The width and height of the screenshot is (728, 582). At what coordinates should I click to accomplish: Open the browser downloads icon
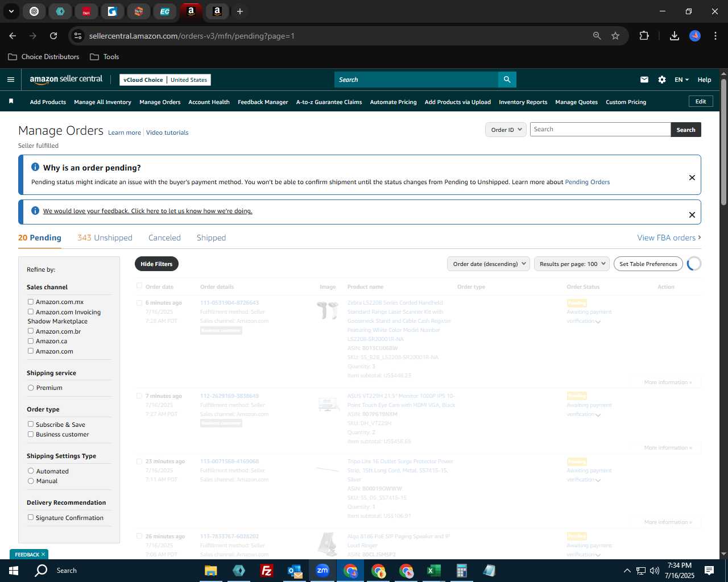(675, 36)
